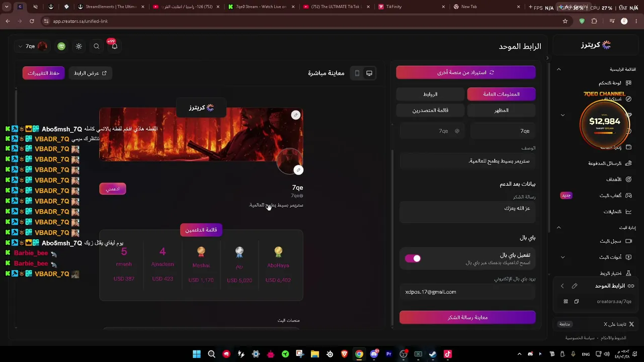Click استيراد من منصة أخرى import button
The image size is (644, 362).
click(466, 72)
